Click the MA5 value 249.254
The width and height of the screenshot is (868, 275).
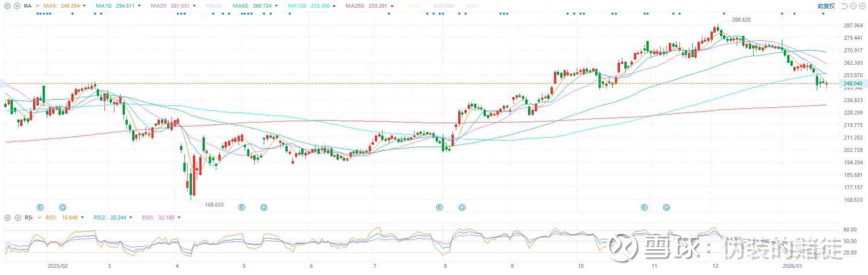click(71, 6)
